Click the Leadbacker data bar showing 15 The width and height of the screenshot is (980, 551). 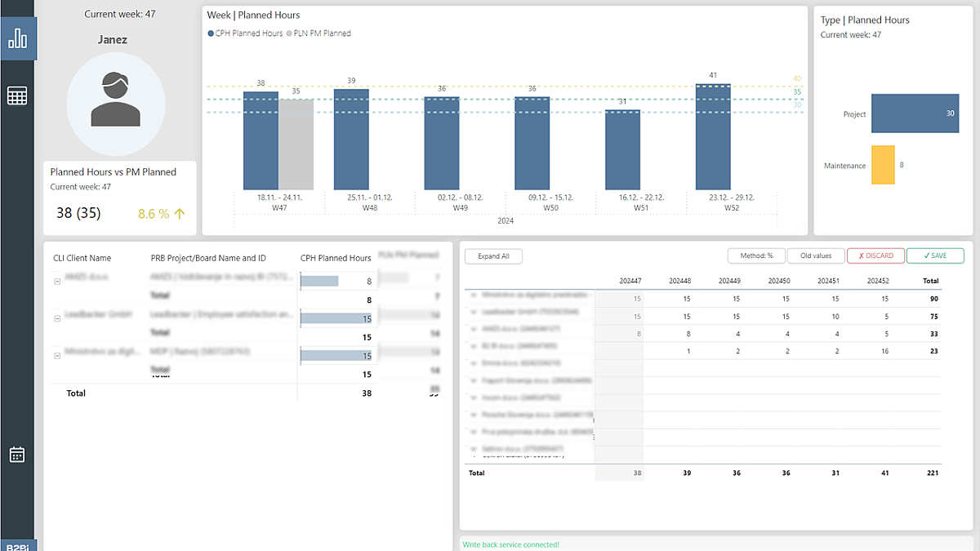(336, 318)
